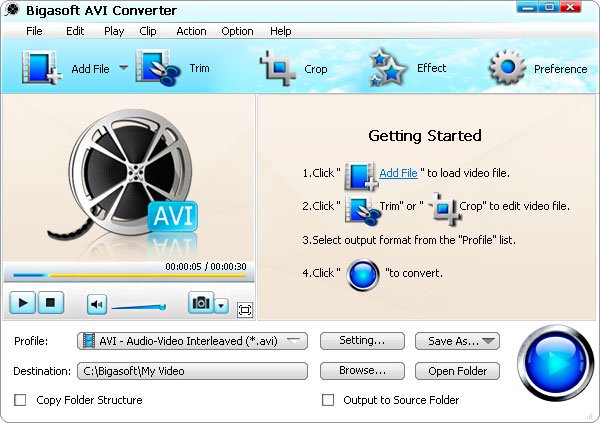Open Preference gear icon

tap(507, 68)
